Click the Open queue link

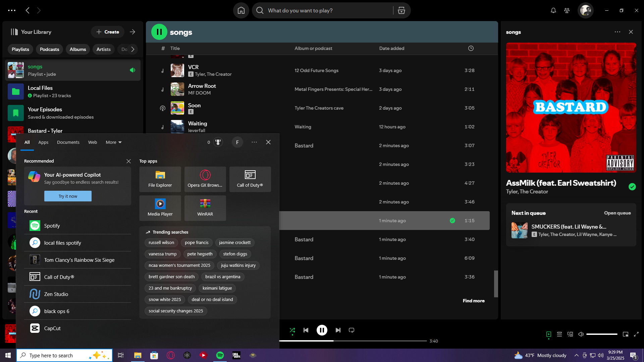(x=618, y=213)
